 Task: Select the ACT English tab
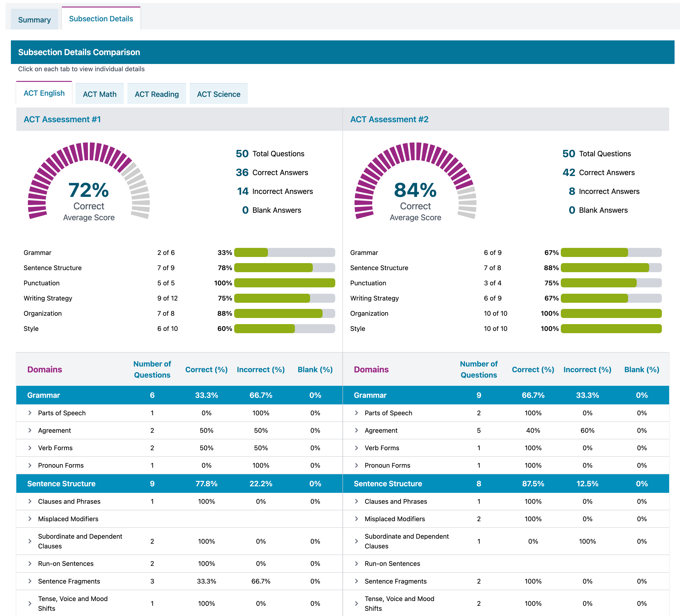44,93
